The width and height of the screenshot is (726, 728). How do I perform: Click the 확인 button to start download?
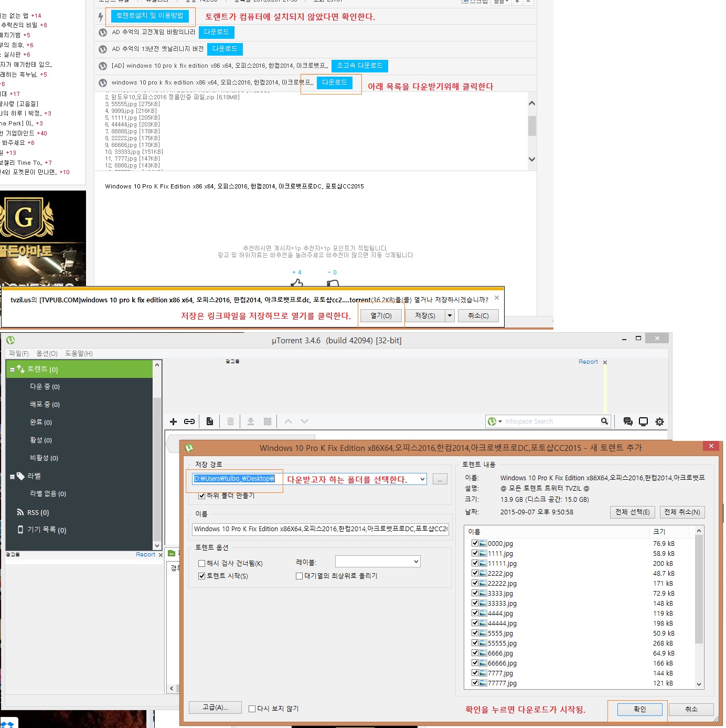point(640,709)
